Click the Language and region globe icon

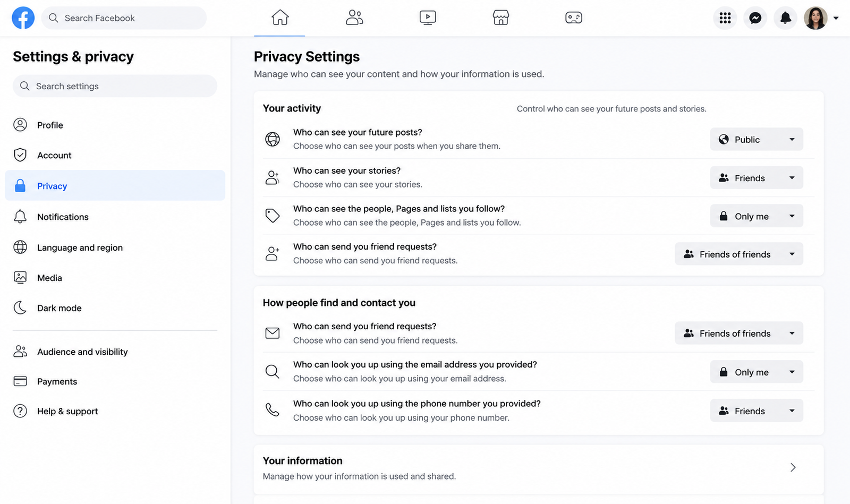pyautogui.click(x=20, y=247)
